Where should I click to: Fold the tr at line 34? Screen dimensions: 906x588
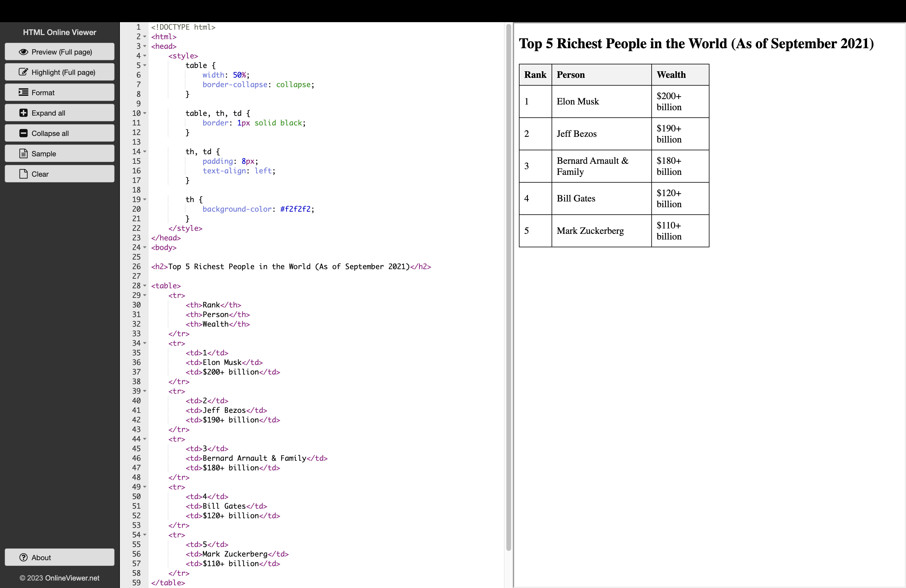tap(145, 343)
